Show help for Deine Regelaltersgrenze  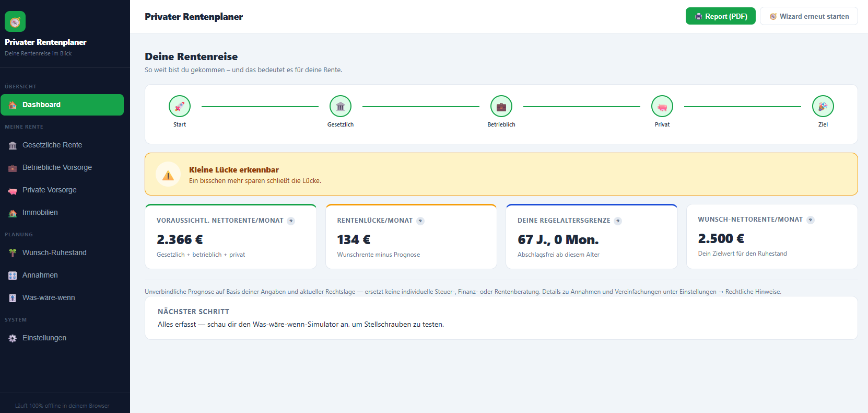click(x=618, y=221)
